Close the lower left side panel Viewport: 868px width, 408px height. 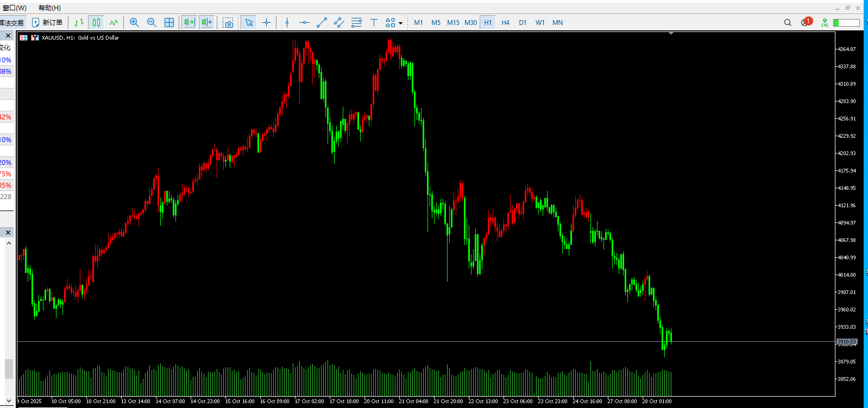click(x=8, y=232)
